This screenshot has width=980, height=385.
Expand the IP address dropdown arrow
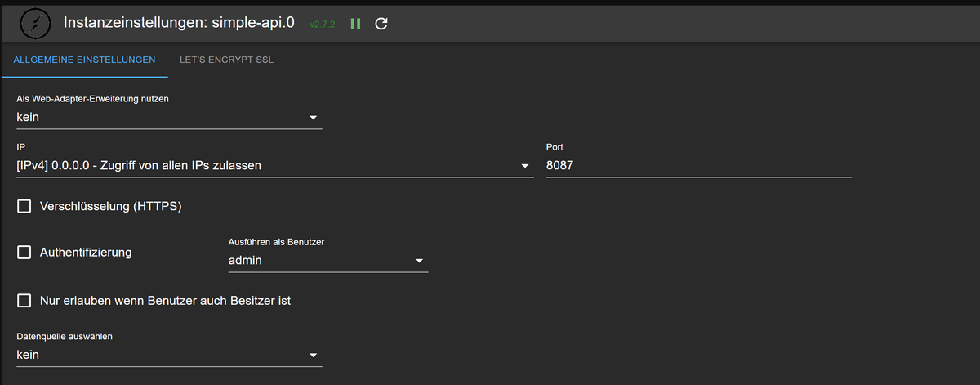coord(525,166)
